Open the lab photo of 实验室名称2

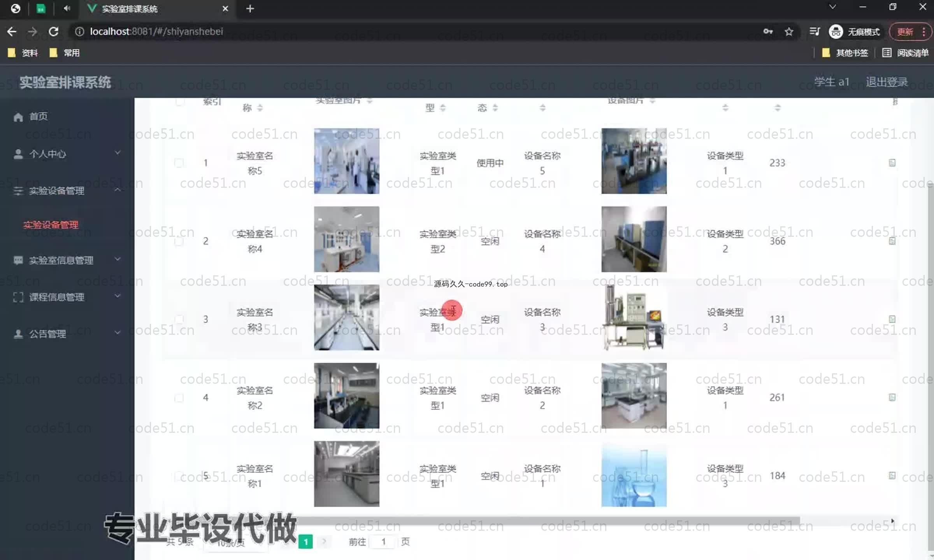(x=347, y=395)
